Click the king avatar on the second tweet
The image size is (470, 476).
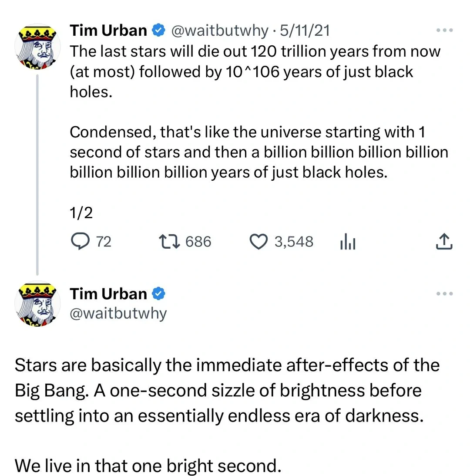tap(36, 305)
